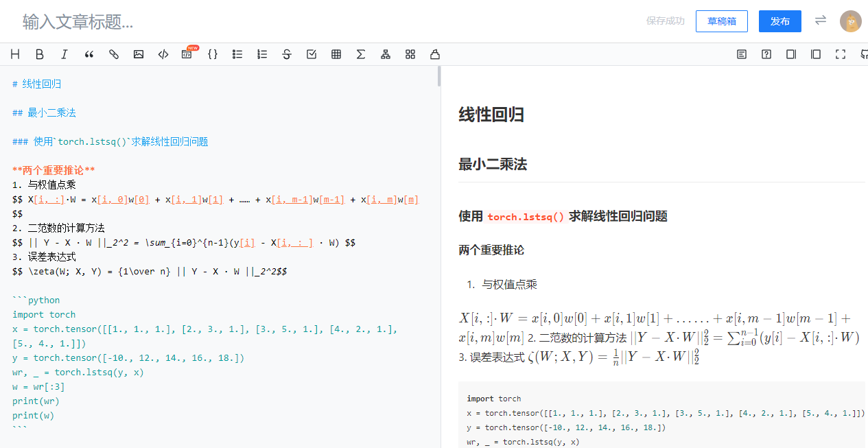Image resolution: width=868 pixels, height=448 pixels.
Task: Click 'wr, _ = torch.lstsq(y, x)' in editor
Action: click(78, 372)
